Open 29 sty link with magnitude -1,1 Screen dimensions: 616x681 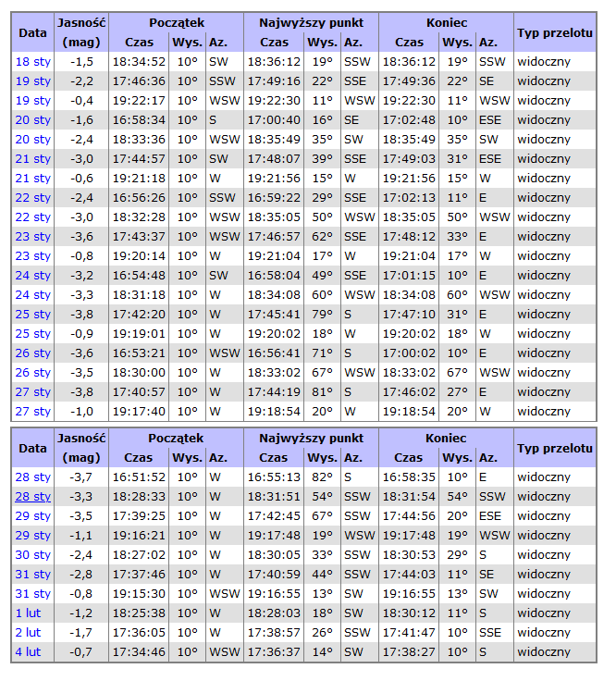[x=33, y=536]
